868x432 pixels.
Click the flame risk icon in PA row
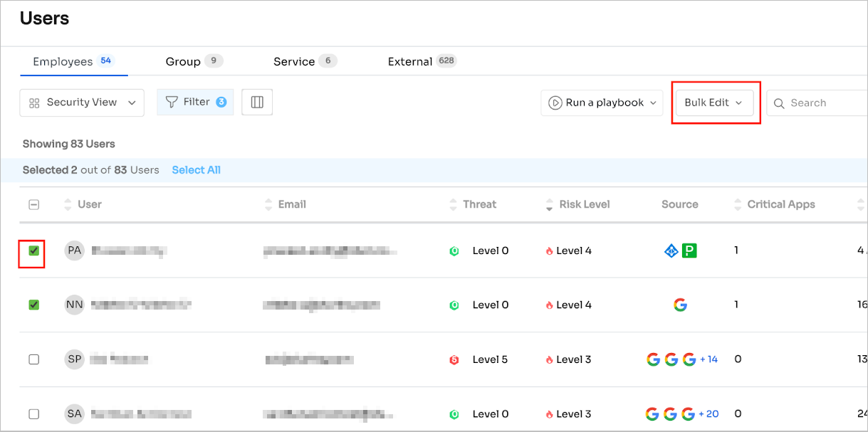point(549,251)
